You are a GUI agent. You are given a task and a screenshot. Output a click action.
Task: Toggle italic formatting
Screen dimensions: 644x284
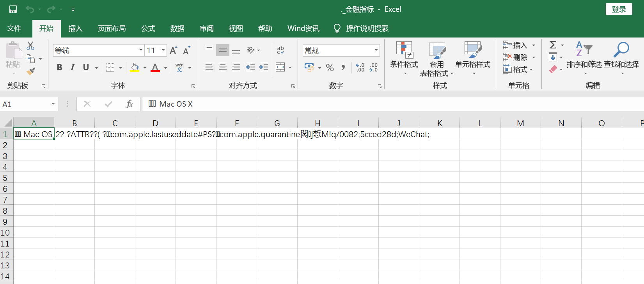pyautogui.click(x=73, y=68)
